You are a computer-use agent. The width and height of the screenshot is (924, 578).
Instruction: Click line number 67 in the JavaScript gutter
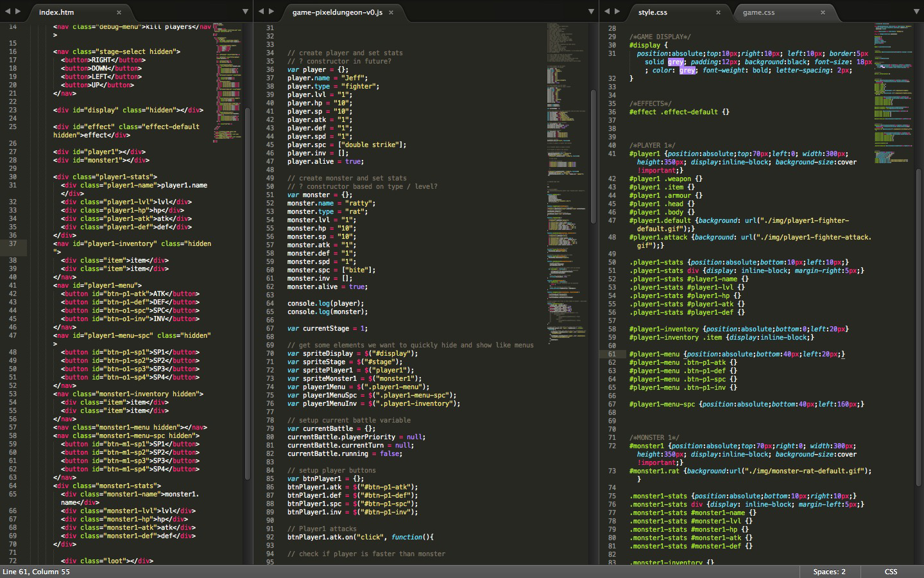coord(269,328)
